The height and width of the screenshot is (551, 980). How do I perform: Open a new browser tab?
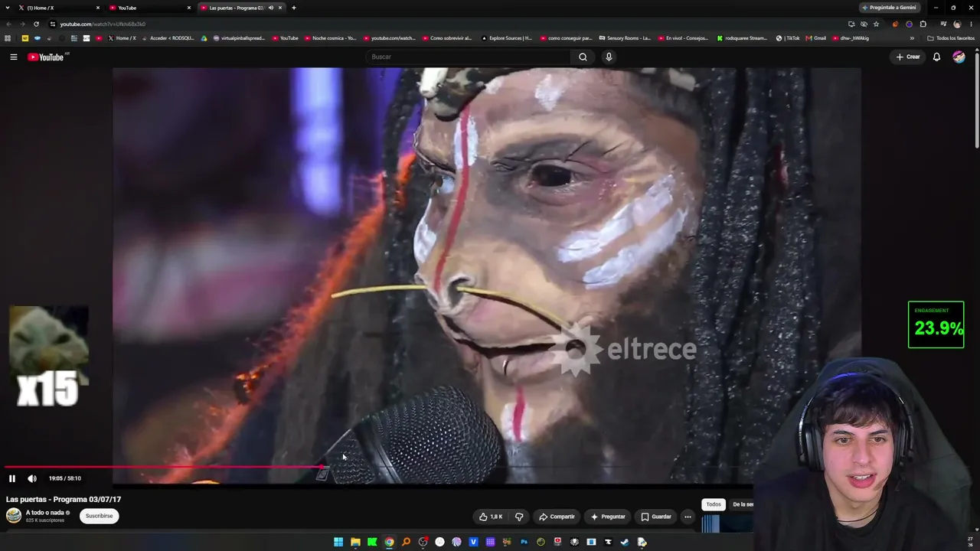293,8
